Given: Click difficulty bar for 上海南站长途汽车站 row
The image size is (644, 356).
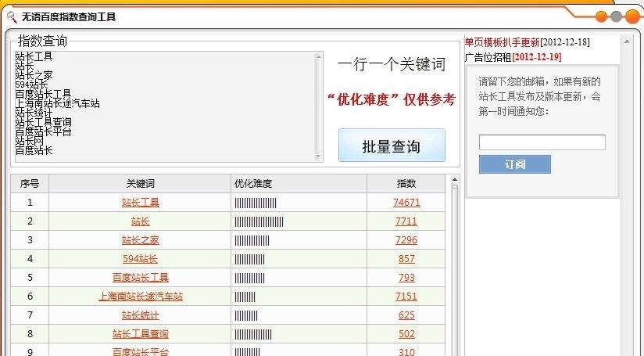Looking at the screenshot, I should (245, 297).
